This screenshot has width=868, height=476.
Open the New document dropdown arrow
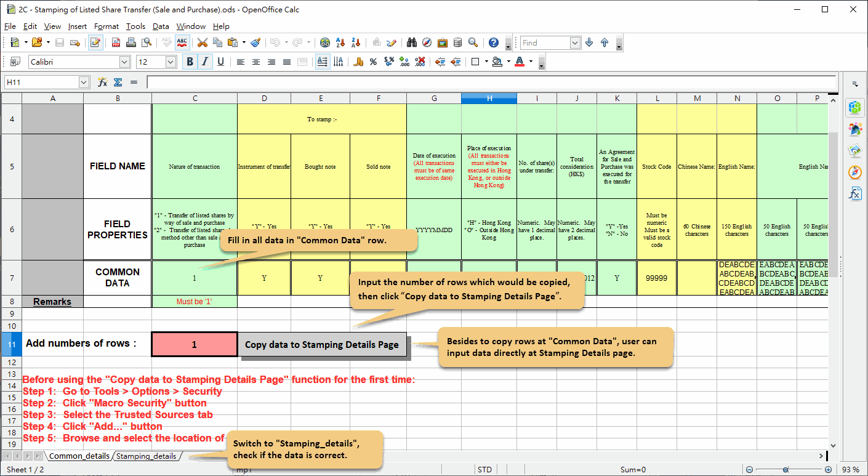point(26,42)
